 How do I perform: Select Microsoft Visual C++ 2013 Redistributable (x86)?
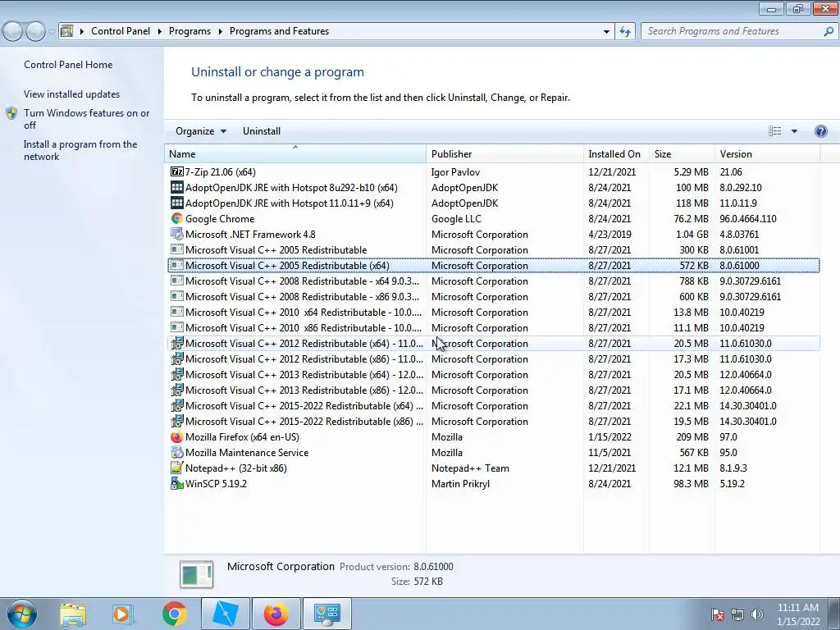coord(493,390)
